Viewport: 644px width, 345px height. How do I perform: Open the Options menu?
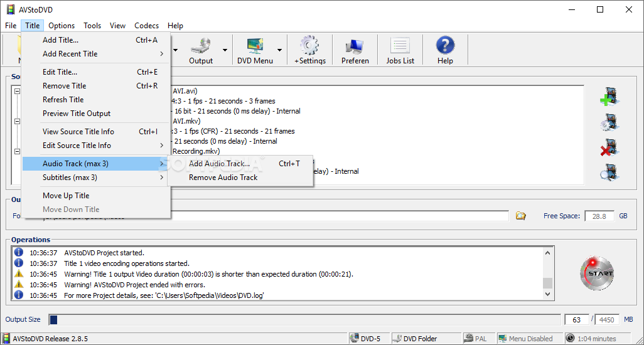[62, 26]
